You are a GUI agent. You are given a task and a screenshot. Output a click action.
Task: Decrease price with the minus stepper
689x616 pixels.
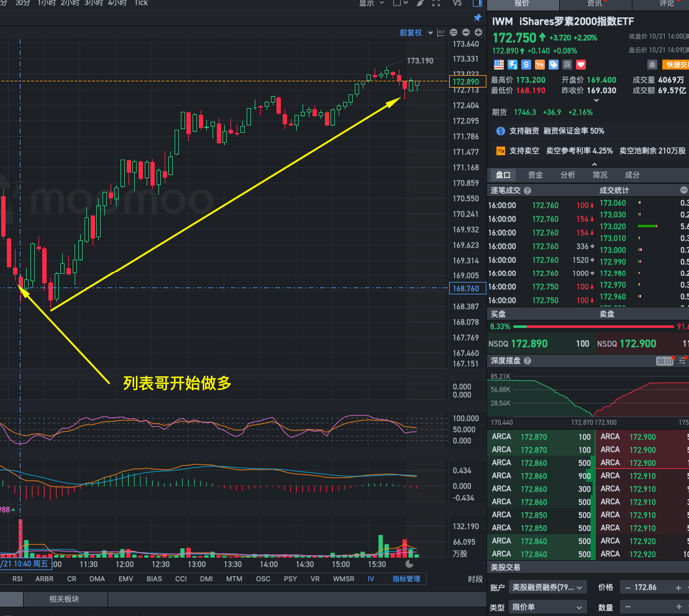coord(628,587)
